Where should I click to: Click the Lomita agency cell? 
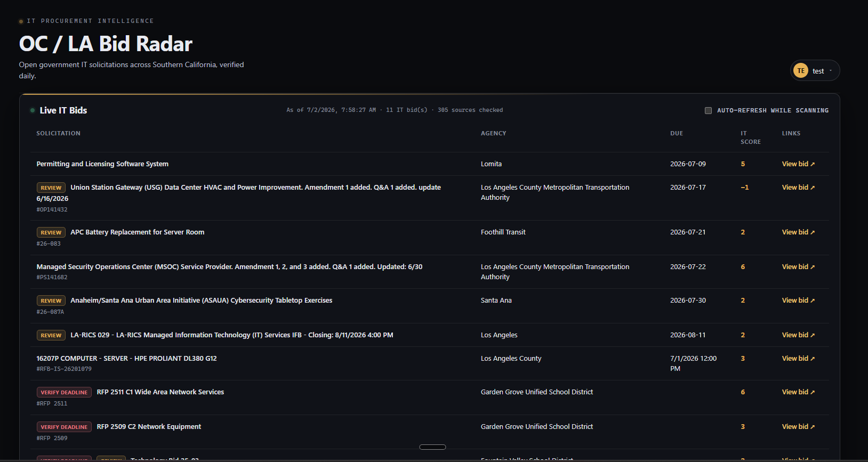coord(491,164)
